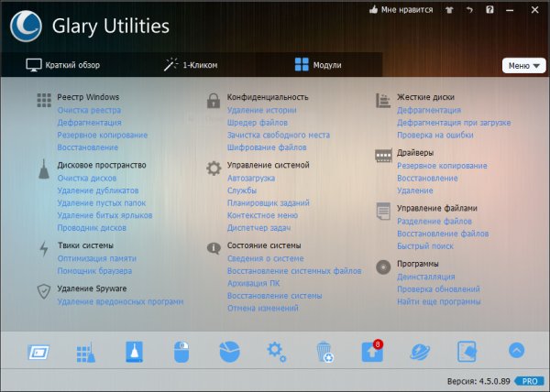This screenshot has height=392, width=550.
Task: Expand the bottom toolbar with the up arrow
Action: point(516,350)
